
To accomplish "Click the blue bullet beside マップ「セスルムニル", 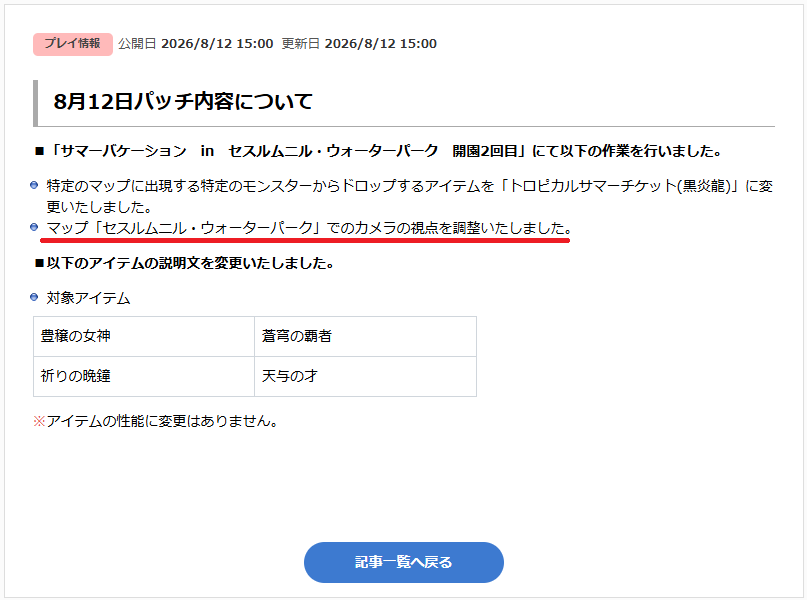I will point(34,227).
